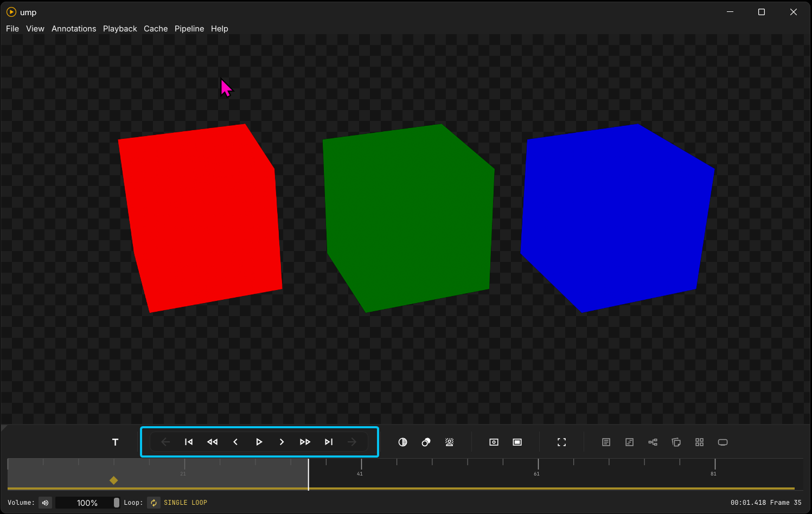Click the rounded rectangle icon in toolbar
Image resolution: width=812 pixels, height=514 pixels.
[723, 442]
